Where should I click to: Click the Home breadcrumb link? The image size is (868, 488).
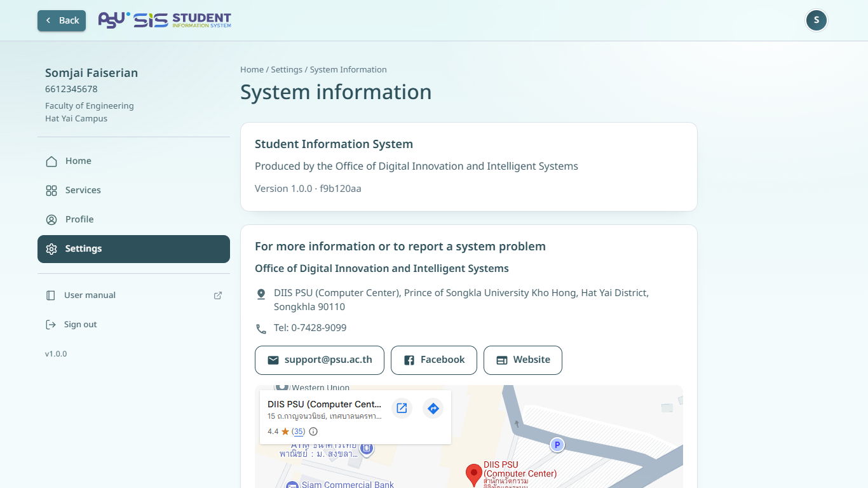tap(252, 70)
